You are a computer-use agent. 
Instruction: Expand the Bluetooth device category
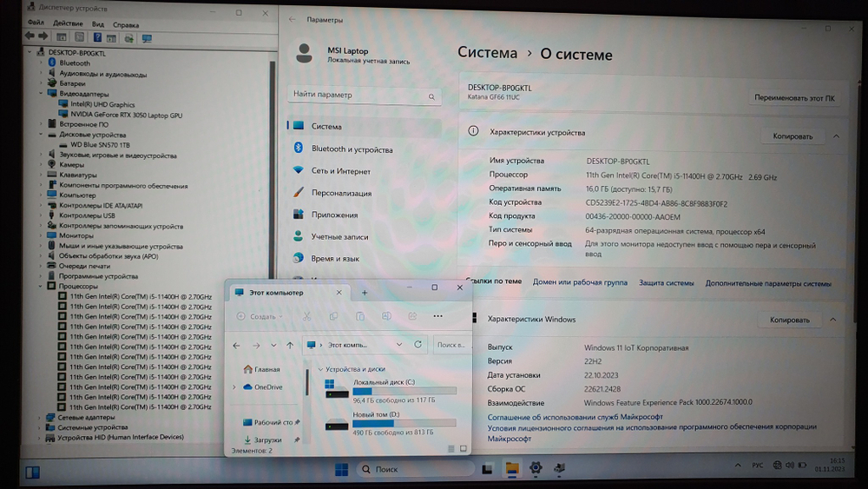[41, 63]
